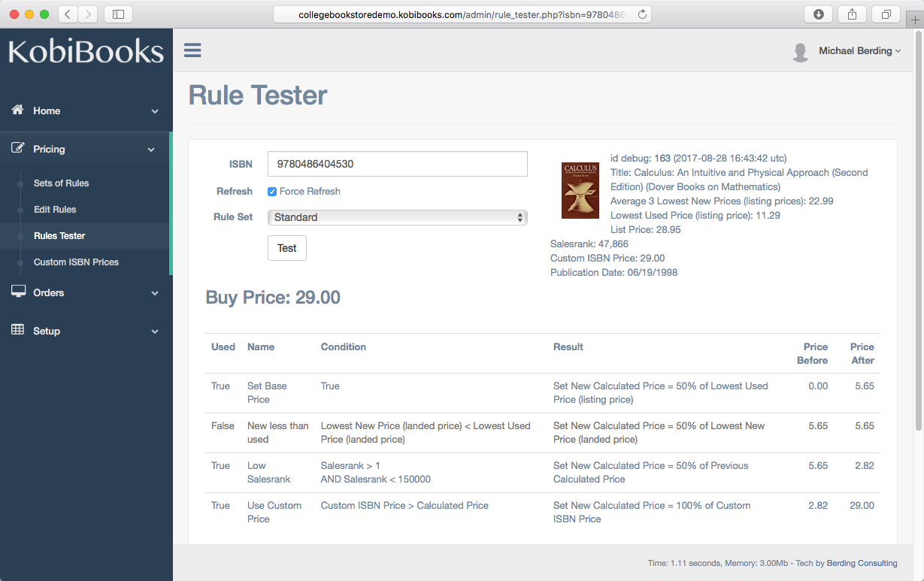This screenshot has height=581, width=924.
Task: Click the 'List Price: 28.95' text
Action: point(646,230)
